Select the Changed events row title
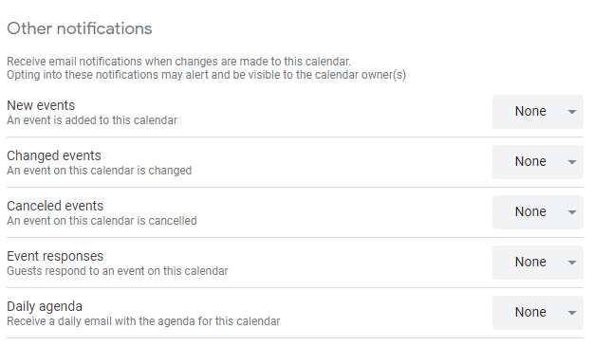612x364 pixels. pyautogui.click(x=54, y=155)
